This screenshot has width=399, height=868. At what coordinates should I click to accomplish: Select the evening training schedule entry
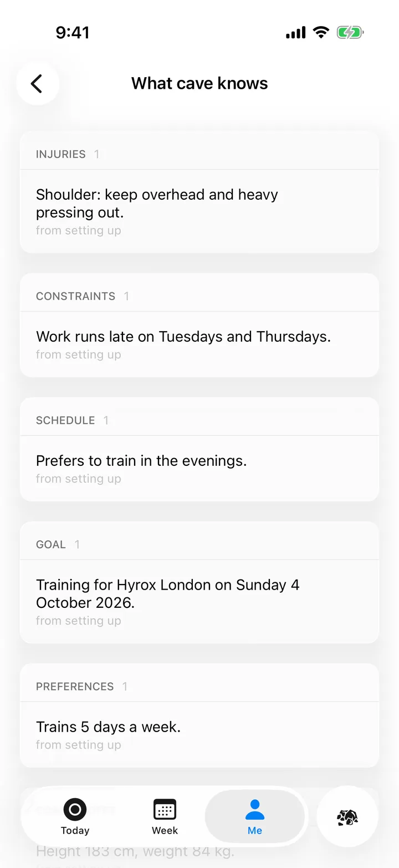click(199, 469)
